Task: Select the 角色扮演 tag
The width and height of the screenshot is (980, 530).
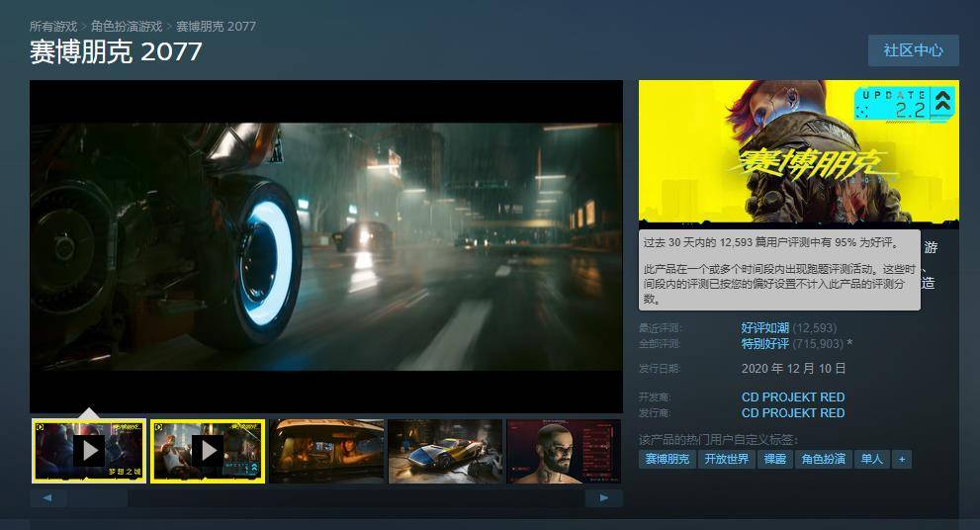Action: tap(823, 460)
